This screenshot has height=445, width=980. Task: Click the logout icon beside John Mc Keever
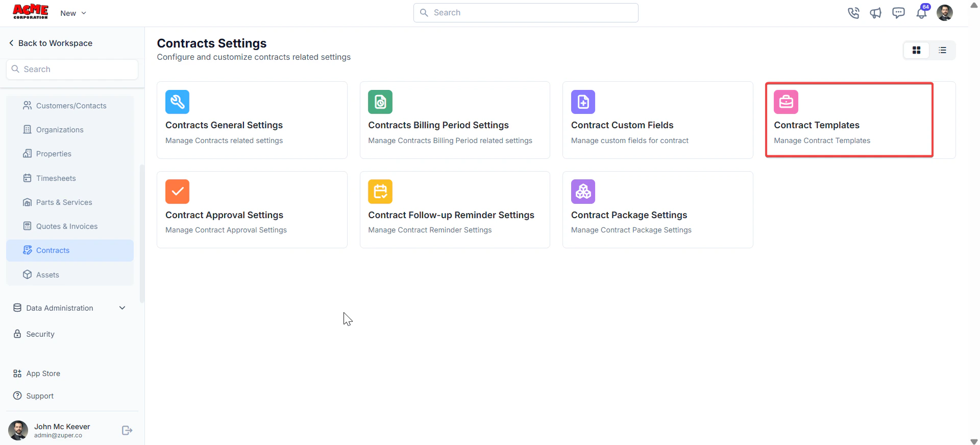127,431
